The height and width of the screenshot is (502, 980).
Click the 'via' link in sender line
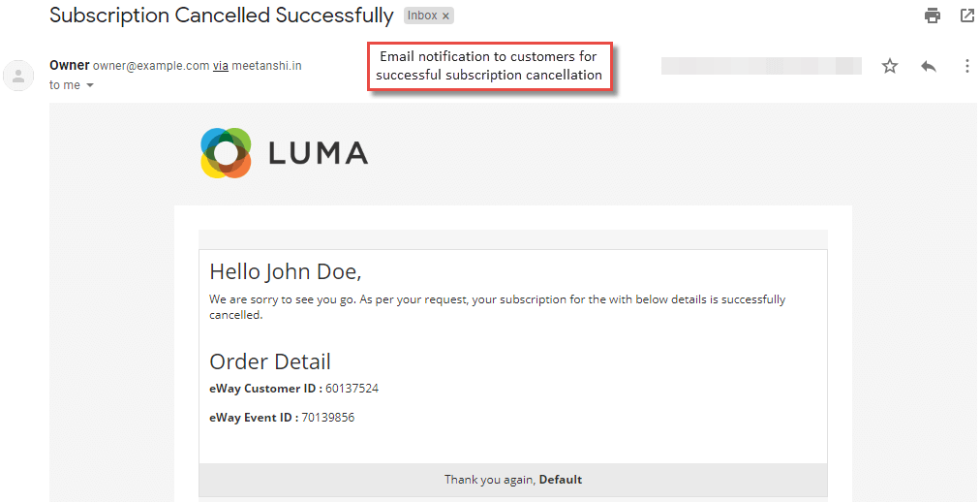221,66
